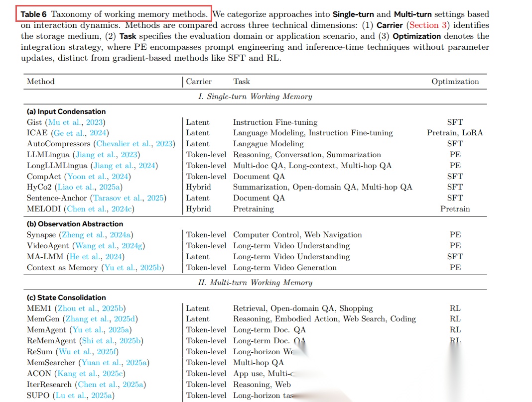This screenshot has height=402, width=532.
Task: Follow the Zhang et al., 2025d citation
Action: [100, 318]
